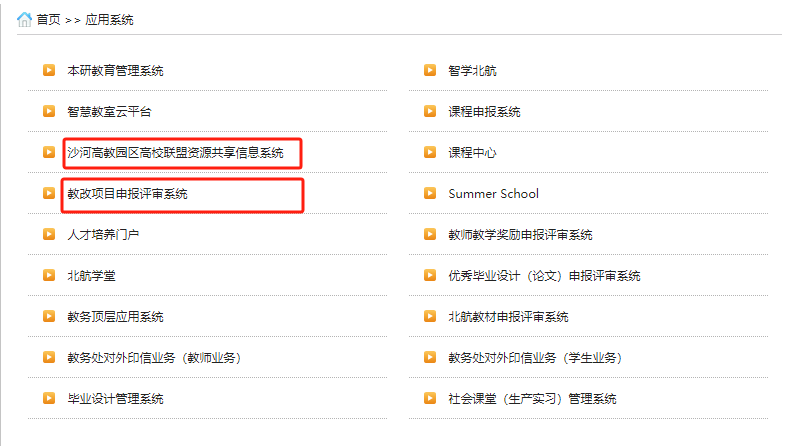Click the arrow icon beside 课程中心

[430, 153]
